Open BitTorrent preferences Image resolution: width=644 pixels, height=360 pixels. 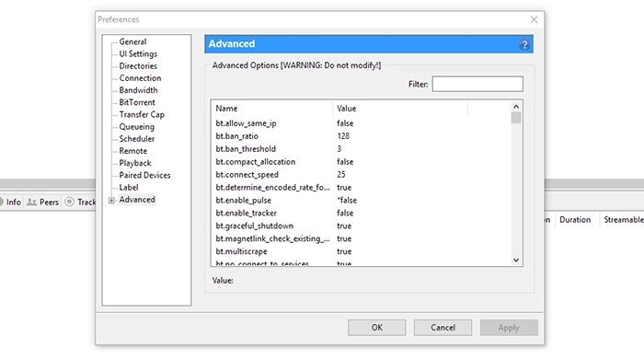[137, 102]
